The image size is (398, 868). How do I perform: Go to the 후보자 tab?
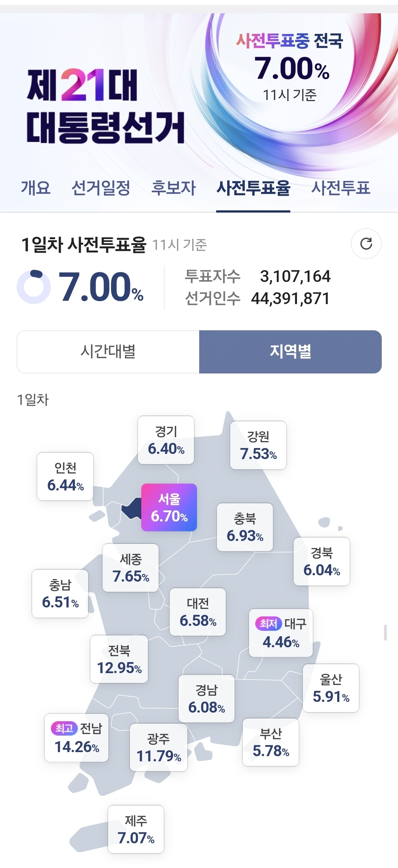click(174, 188)
